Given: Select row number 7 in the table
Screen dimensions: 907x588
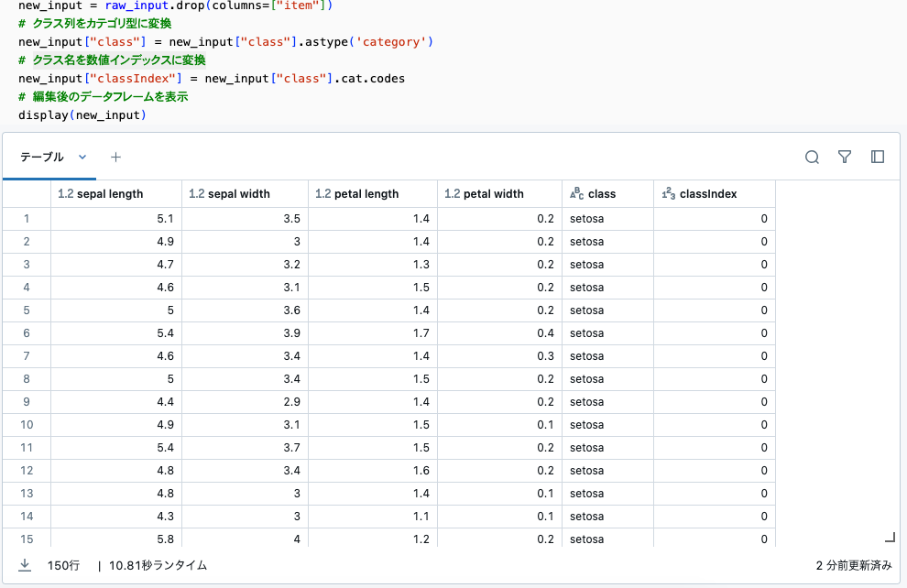Looking at the screenshot, I should click(27, 355).
